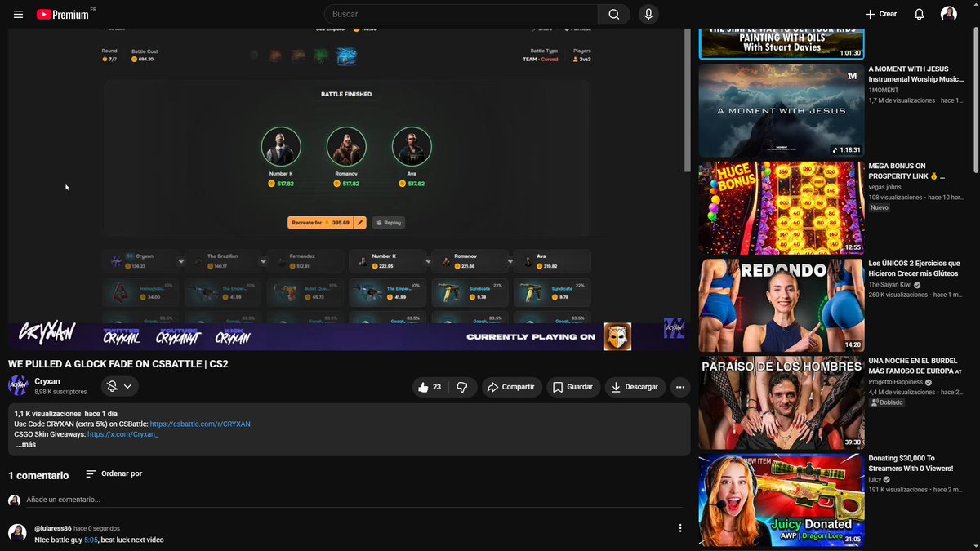The height and width of the screenshot is (551, 980).
Task: Open the x.com/Cryxan_ giveaway link
Action: click(123, 434)
